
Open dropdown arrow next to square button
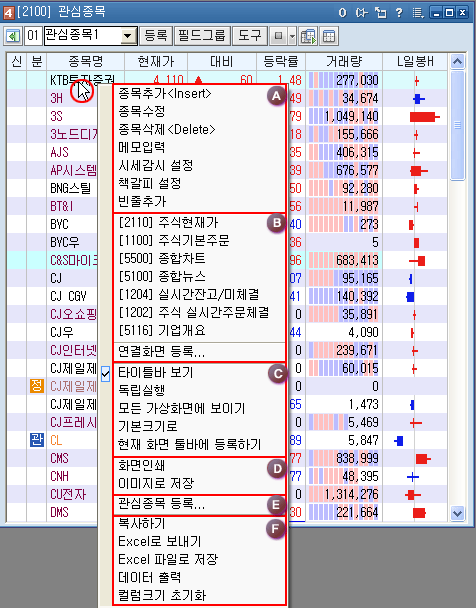pyautogui.click(x=292, y=36)
